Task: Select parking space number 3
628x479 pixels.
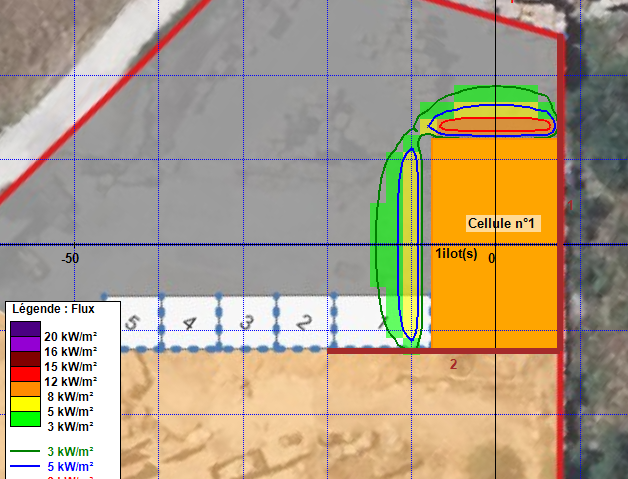Action: 247,322
